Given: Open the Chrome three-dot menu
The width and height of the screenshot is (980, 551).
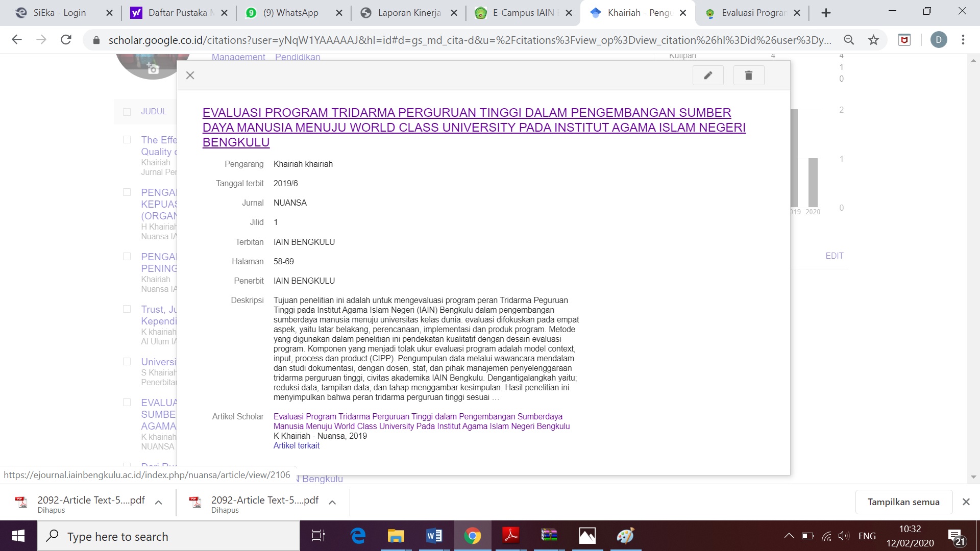Looking at the screenshot, I should (x=963, y=40).
